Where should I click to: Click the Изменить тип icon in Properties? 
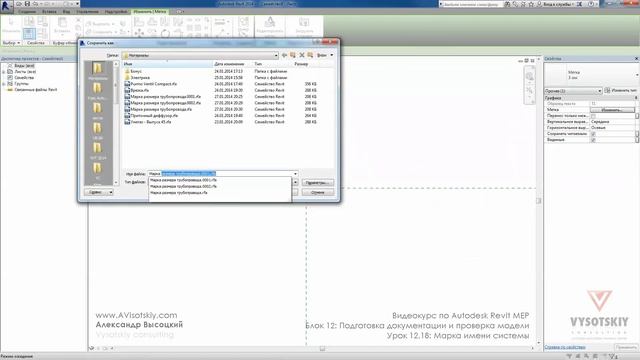[608, 91]
